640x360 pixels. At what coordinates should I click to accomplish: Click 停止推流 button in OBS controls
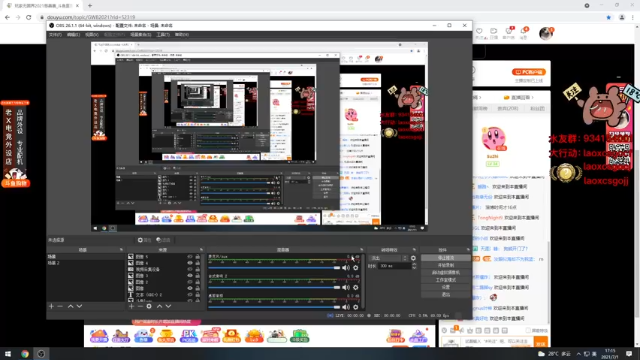point(445,258)
